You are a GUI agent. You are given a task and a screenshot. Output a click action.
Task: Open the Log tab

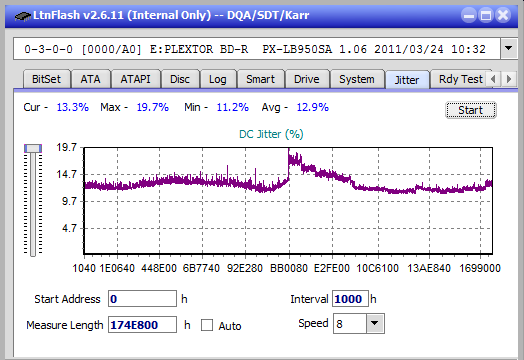(x=218, y=79)
